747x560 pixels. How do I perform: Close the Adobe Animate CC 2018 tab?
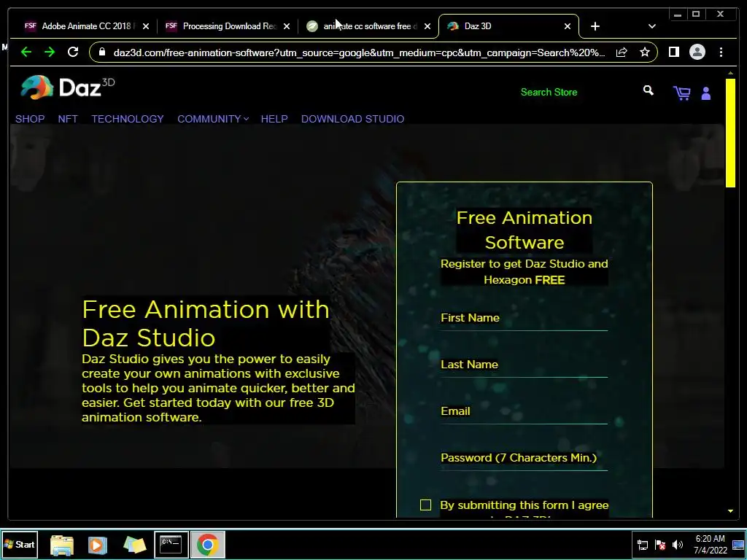click(x=146, y=26)
